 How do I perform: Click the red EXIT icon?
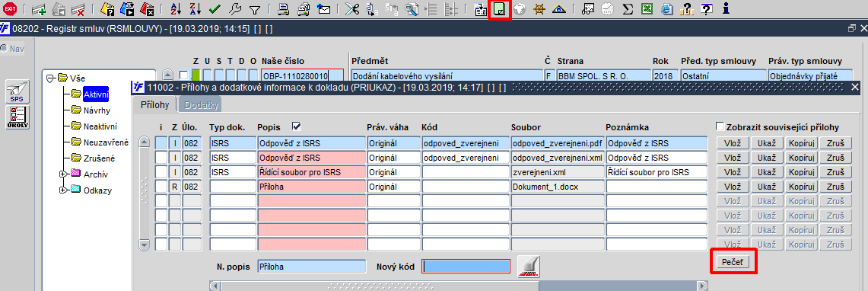(x=10, y=8)
